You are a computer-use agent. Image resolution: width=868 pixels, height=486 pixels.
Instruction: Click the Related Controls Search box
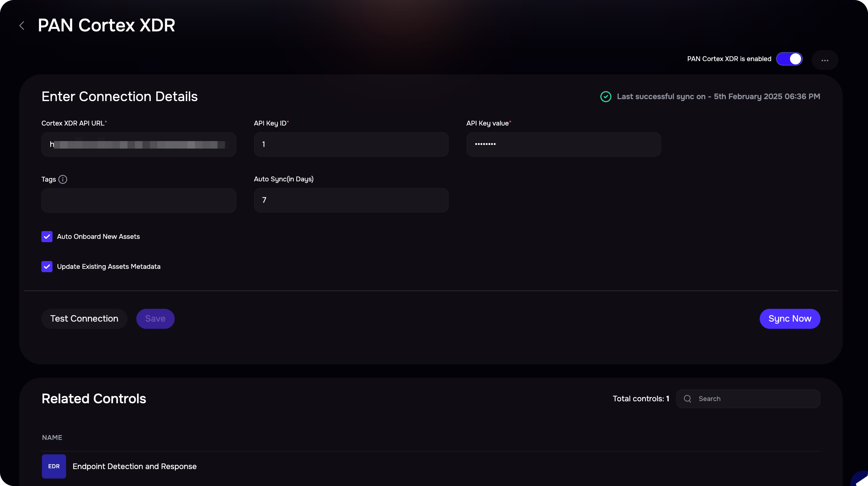point(748,399)
